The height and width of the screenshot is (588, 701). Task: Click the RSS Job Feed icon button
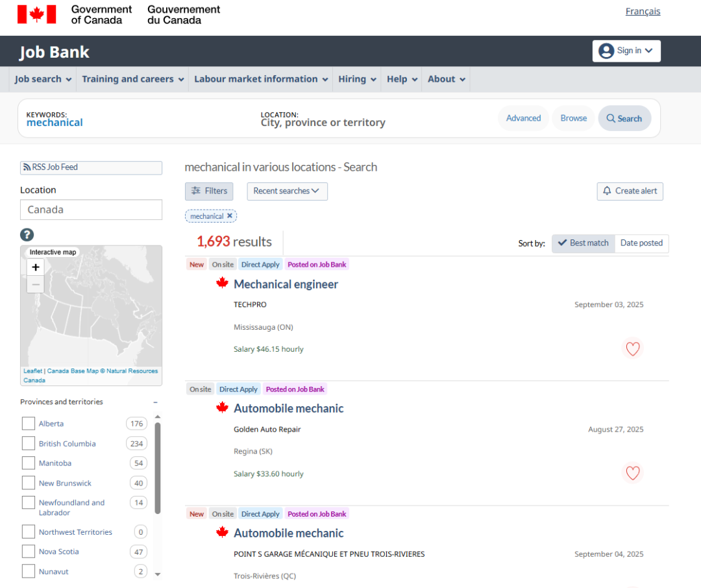91,167
